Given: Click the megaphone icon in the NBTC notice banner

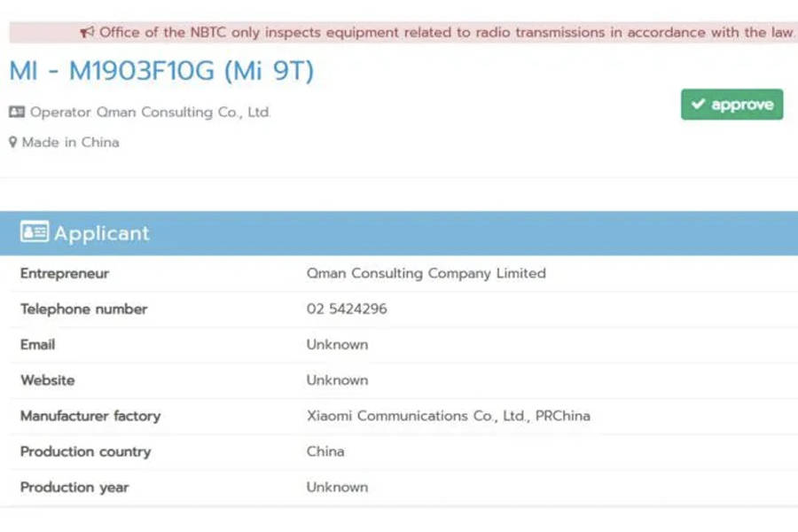Looking at the screenshot, I should [86, 32].
